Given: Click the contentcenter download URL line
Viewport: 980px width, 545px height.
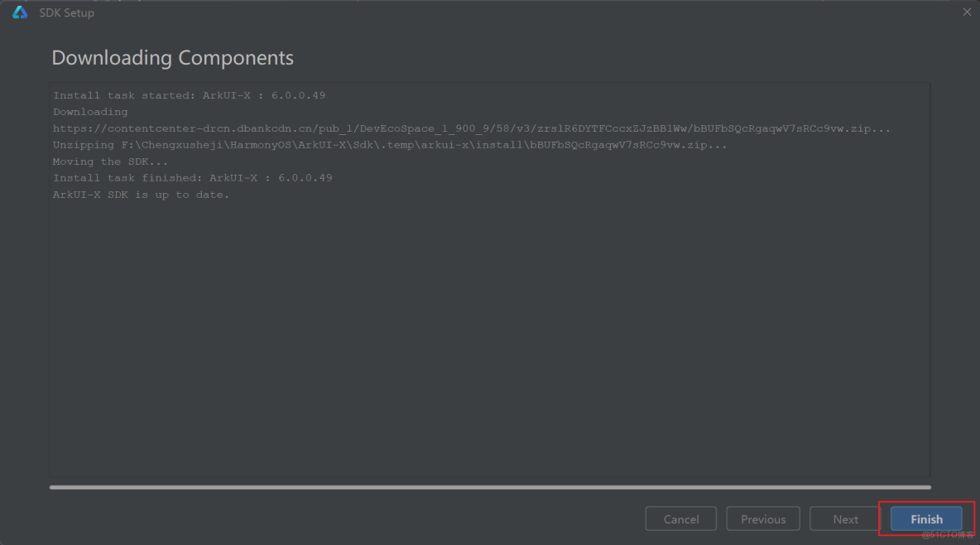Looking at the screenshot, I should (x=472, y=128).
